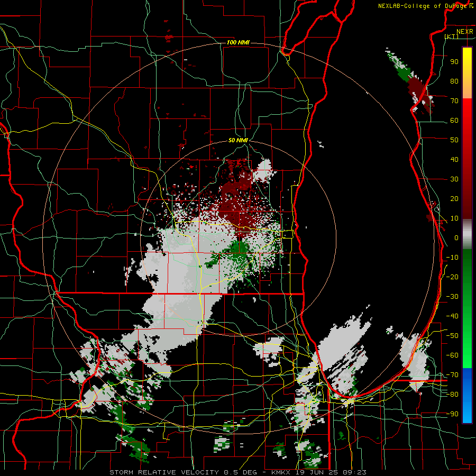
Task: Click the -80 value on the velocity scale
Action: point(452,395)
